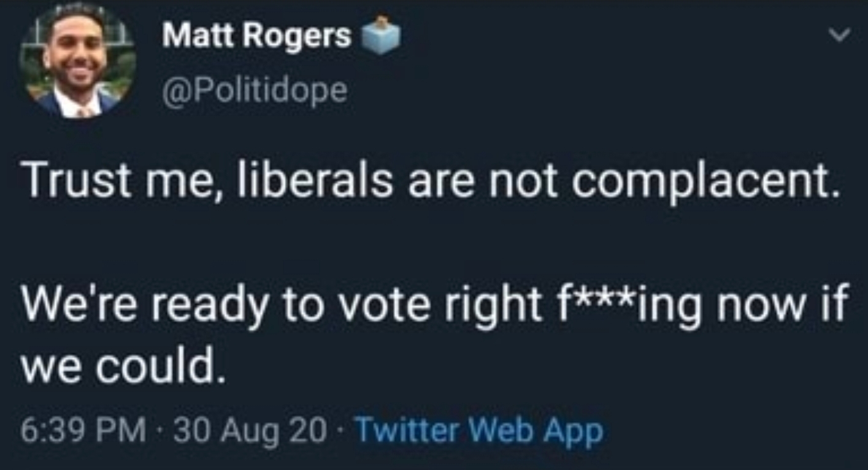Open the Twitter Web App source link
This screenshot has height=470, width=868.
pos(479,432)
